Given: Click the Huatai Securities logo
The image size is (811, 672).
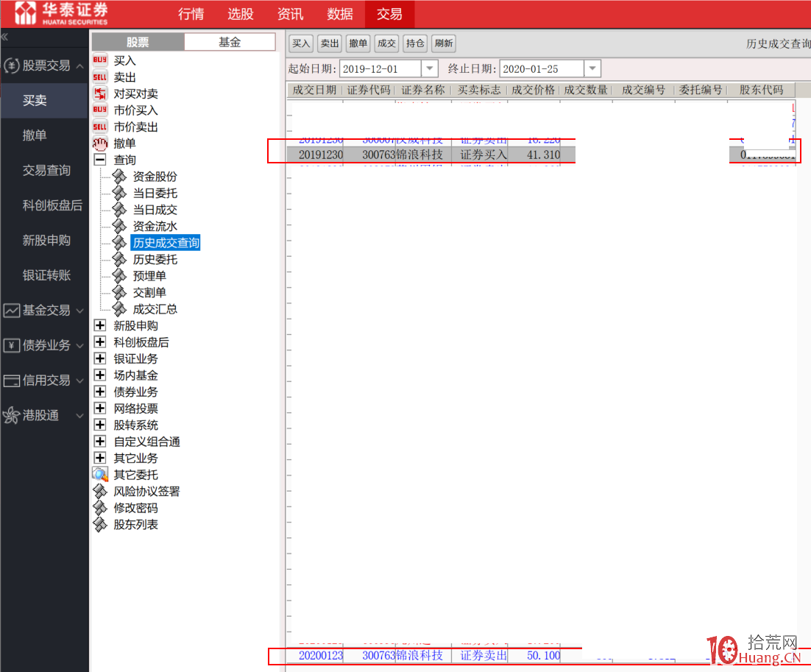Looking at the screenshot, I should coord(63,13).
